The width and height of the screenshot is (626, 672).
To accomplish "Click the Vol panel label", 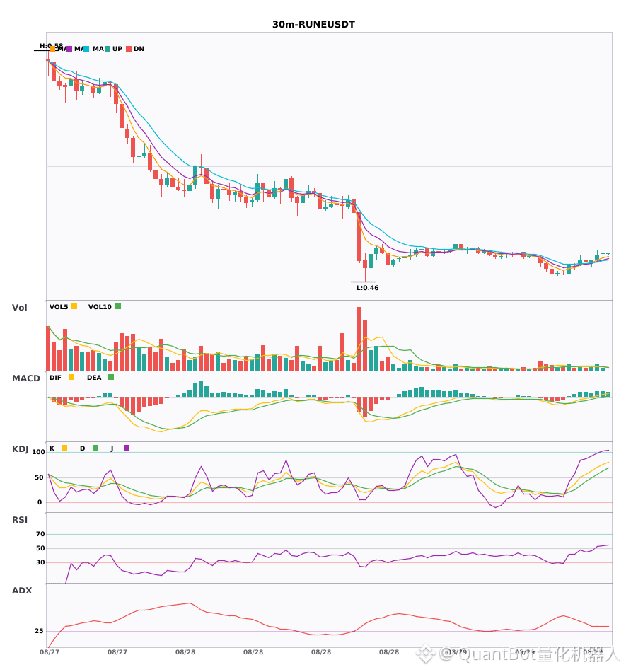I will [19, 308].
